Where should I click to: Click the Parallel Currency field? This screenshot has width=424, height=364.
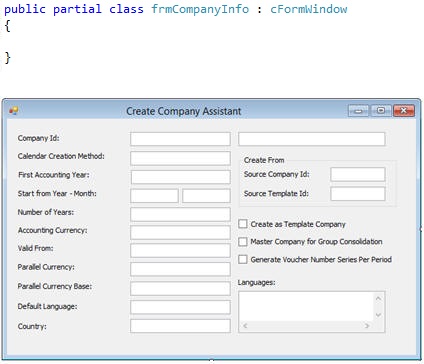pyautogui.click(x=180, y=269)
